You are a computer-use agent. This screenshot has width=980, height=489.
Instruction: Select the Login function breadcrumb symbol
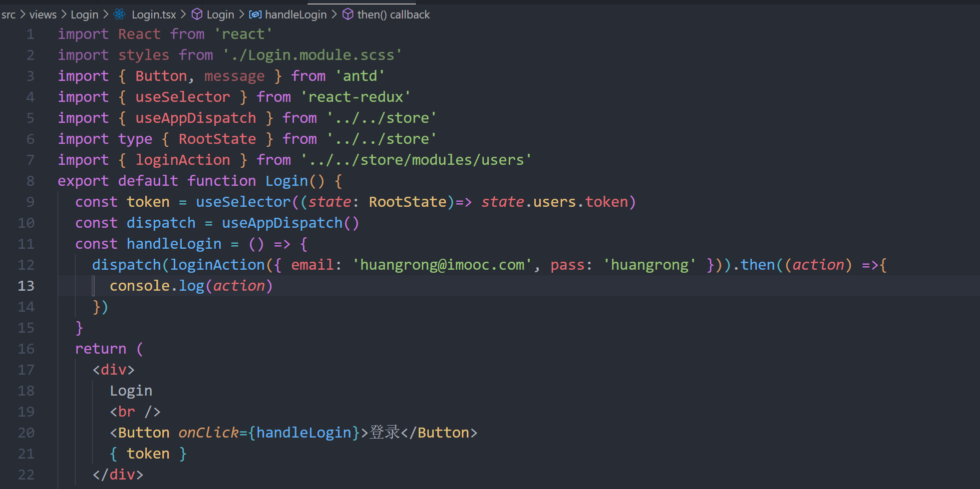220,14
